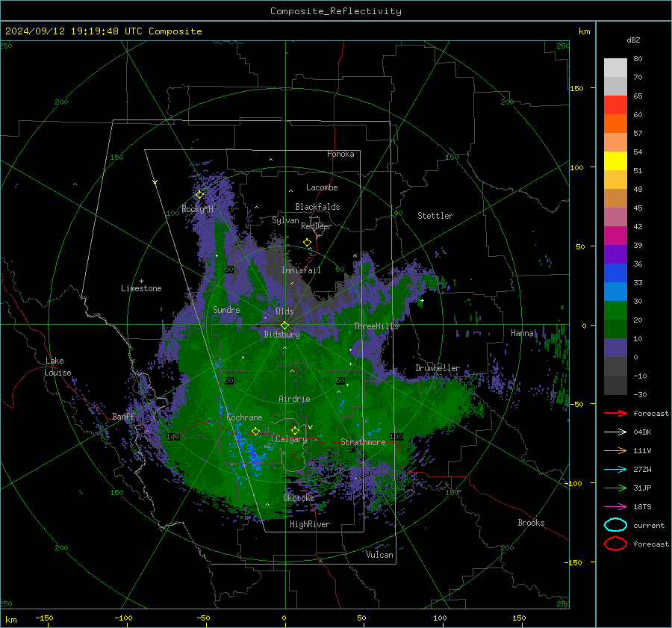Click the Lake Louise label
The image size is (672, 628).
57,367
